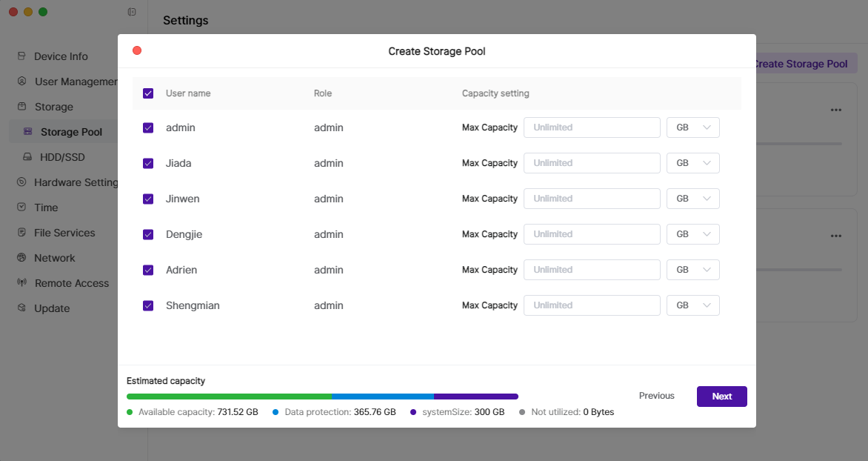Screen dimensions: 868x461
Task: Click the Max Capacity field for Adrien
Action: 592,269
